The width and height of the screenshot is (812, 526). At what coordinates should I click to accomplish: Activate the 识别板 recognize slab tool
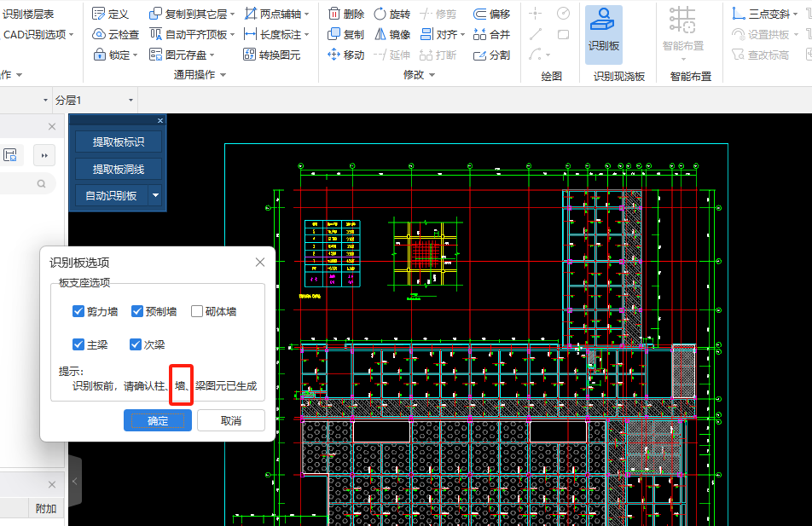click(603, 34)
